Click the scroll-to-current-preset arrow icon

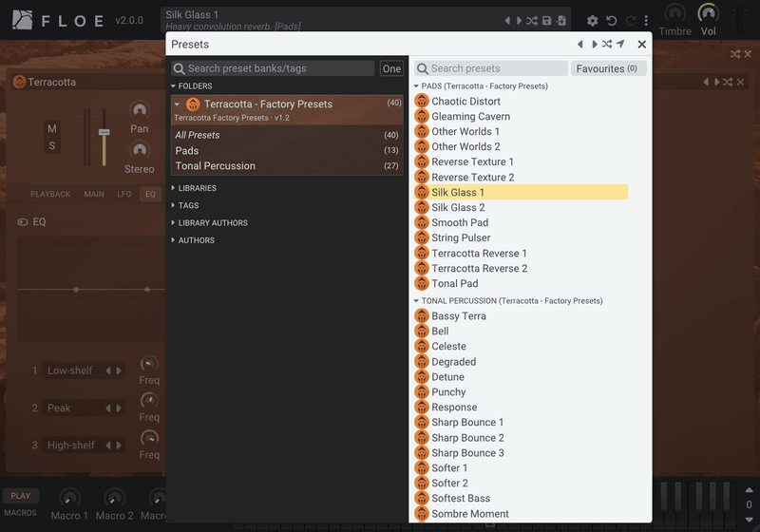620,44
